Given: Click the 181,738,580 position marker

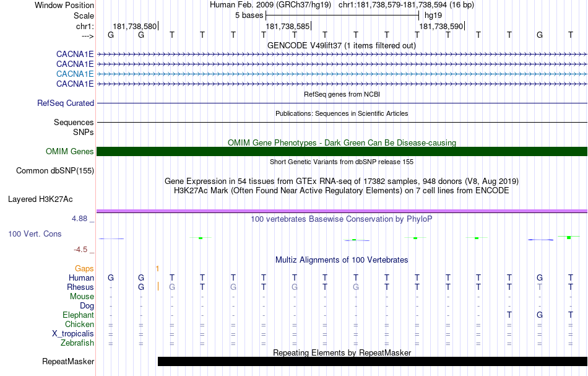Looking at the screenshot, I should pos(135,26).
